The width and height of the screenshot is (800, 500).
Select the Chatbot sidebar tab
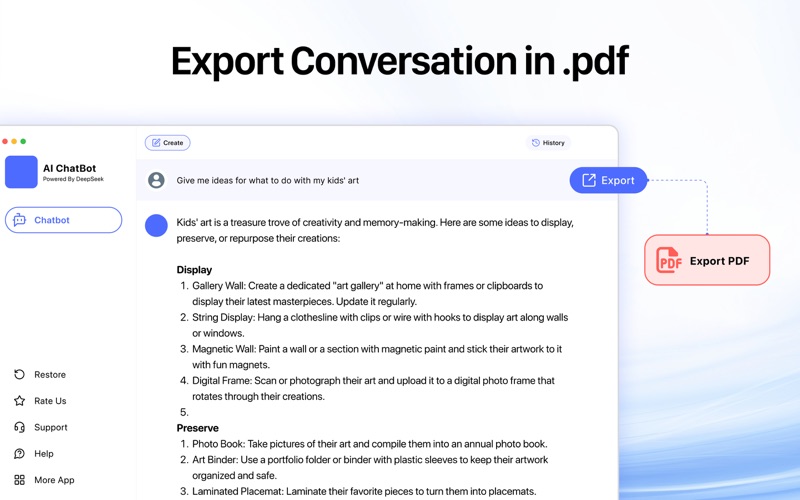pyautogui.click(x=63, y=220)
